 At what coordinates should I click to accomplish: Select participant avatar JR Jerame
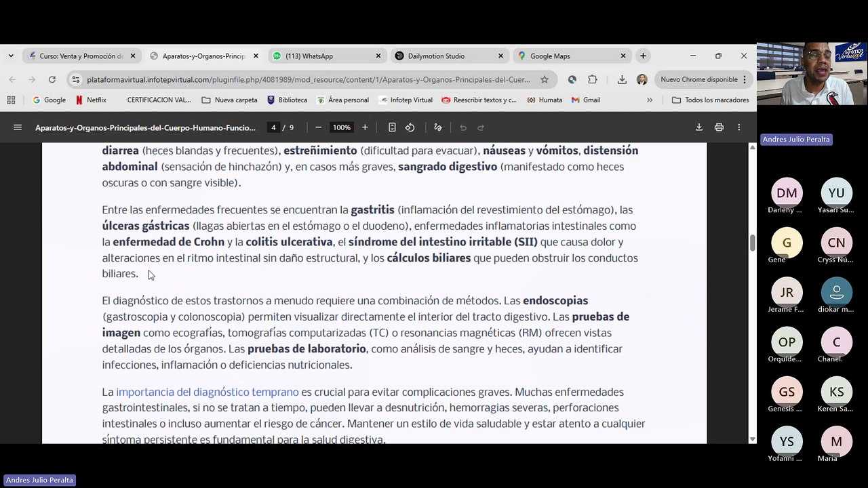coord(787,292)
